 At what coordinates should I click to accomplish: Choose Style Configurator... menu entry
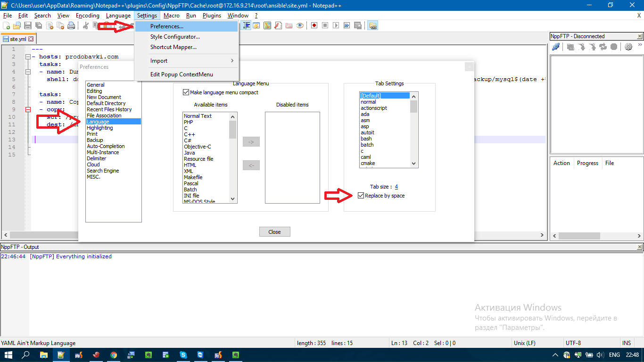[187, 37]
